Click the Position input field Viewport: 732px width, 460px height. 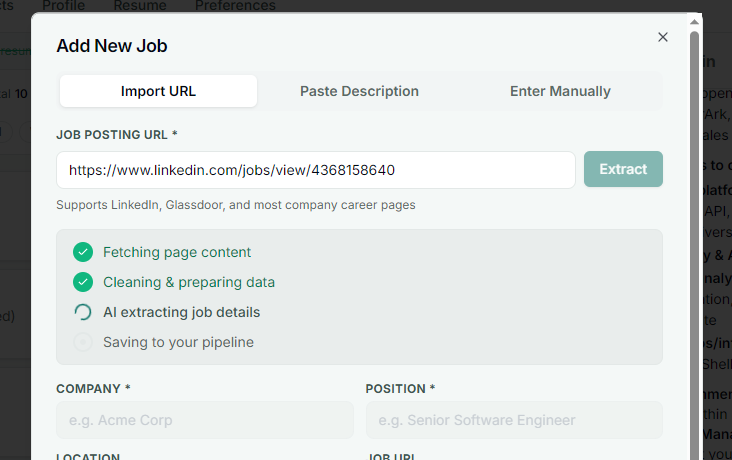coord(514,420)
